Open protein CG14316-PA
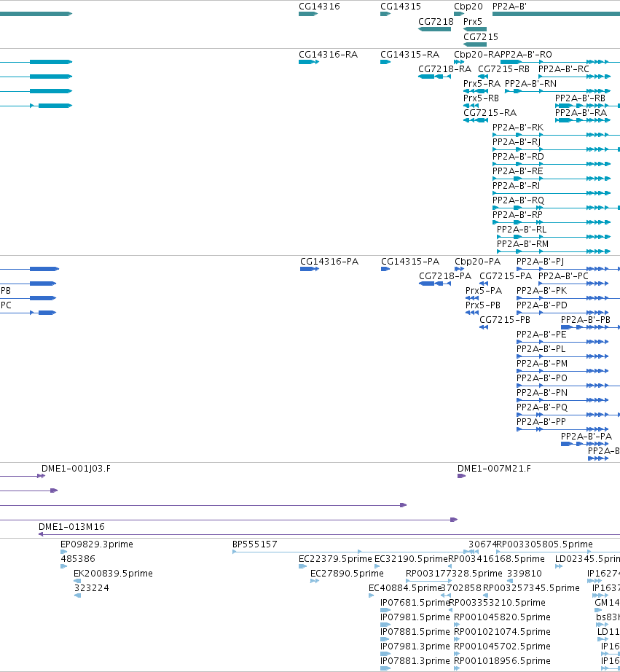The image size is (620, 672). [329, 262]
